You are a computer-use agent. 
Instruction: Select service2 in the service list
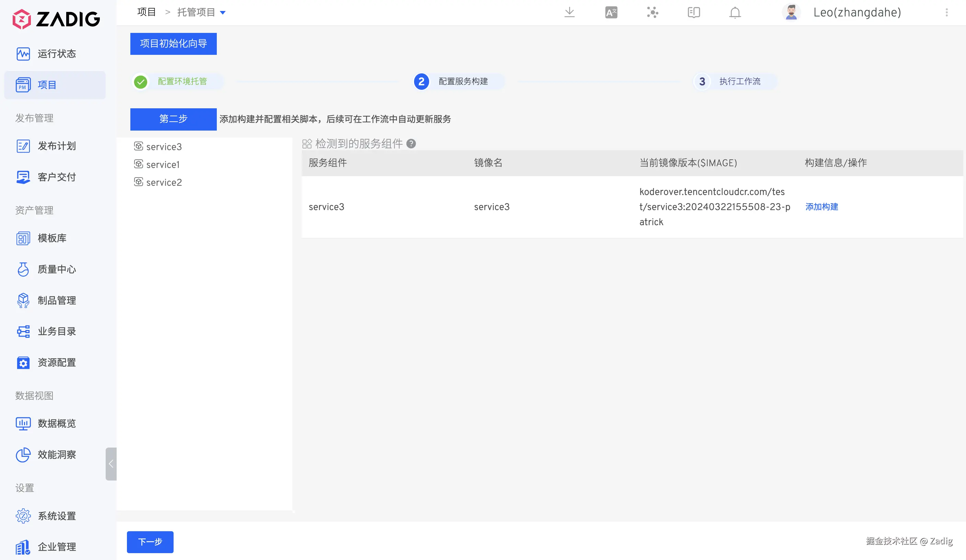pyautogui.click(x=164, y=182)
